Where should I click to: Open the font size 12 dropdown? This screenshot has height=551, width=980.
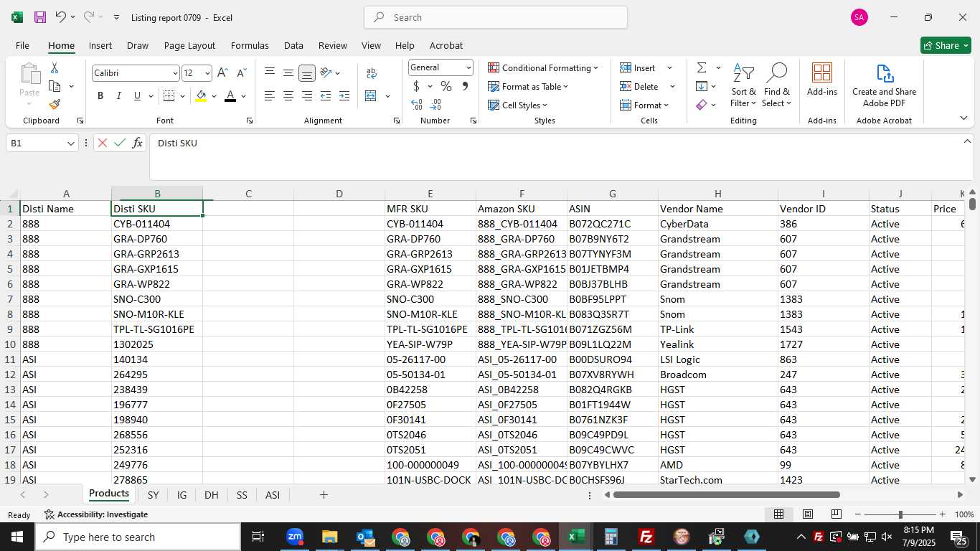(x=207, y=73)
